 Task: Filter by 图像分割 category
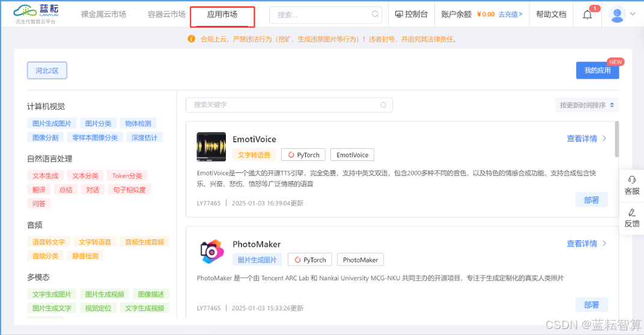(45, 137)
